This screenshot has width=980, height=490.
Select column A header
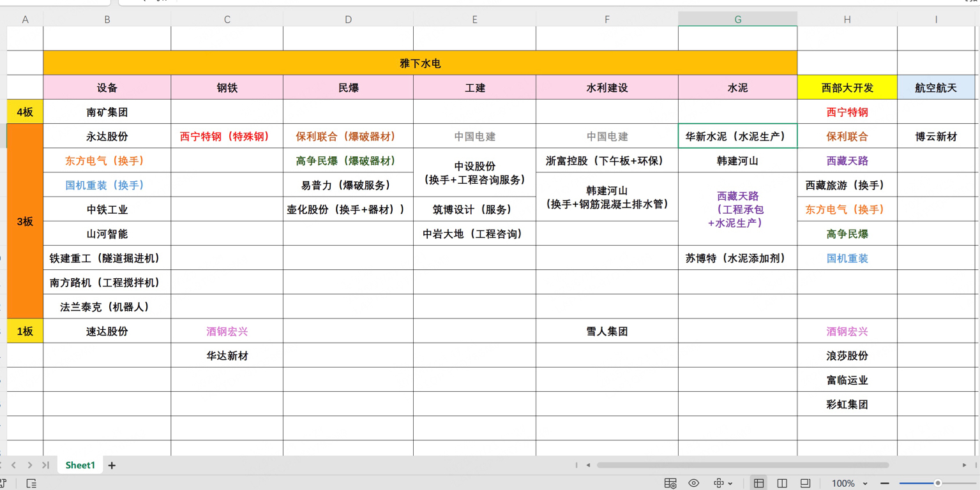click(x=25, y=20)
